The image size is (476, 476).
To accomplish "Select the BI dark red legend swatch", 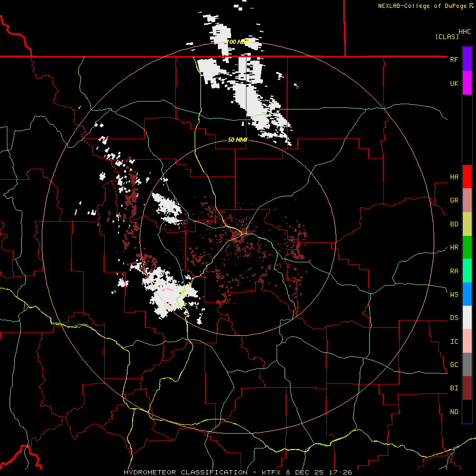I will tap(467, 388).
